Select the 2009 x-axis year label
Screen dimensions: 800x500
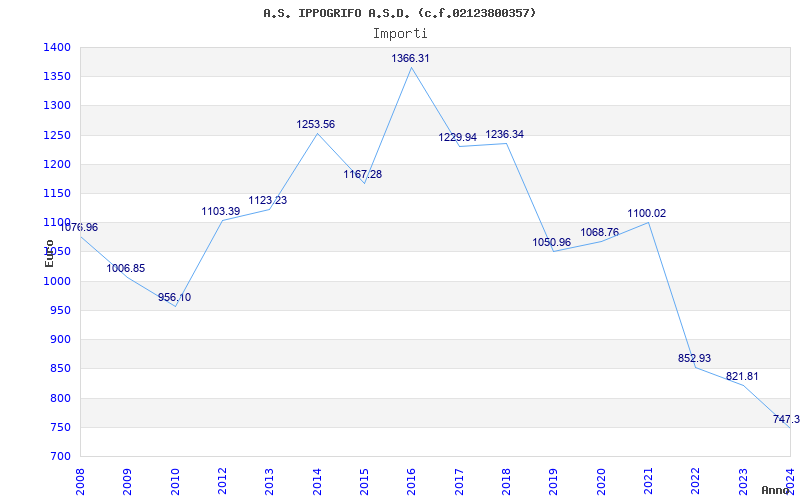point(128,482)
